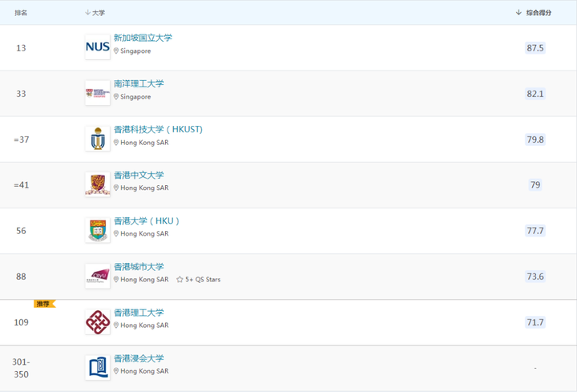Click the location pin for 香港城市大学
Screen dimensions: 577x392
(116, 279)
